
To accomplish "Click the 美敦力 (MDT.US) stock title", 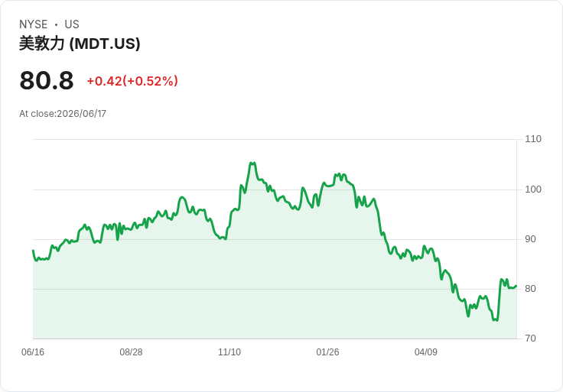I will pyautogui.click(x=80, y=44).
